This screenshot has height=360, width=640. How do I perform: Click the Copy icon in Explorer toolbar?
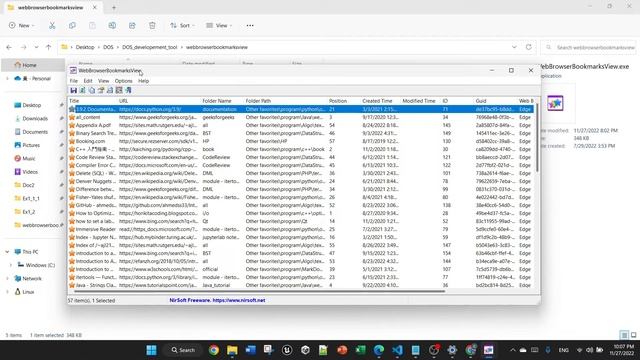pyautogui.click(x=72, y=25)
